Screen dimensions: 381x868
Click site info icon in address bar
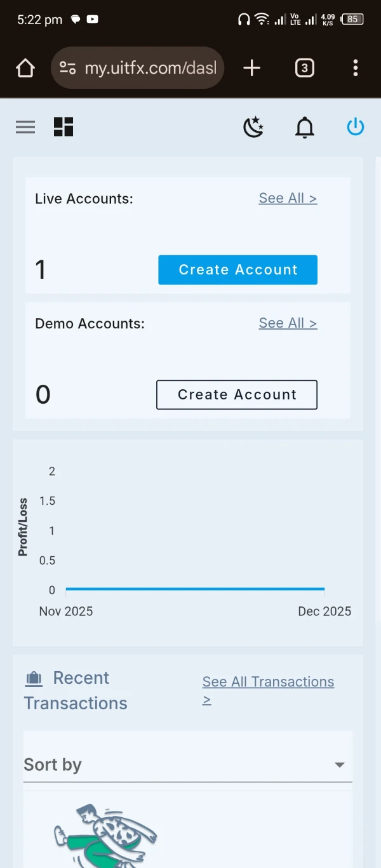pyautogui.click(x=68, y=68)
